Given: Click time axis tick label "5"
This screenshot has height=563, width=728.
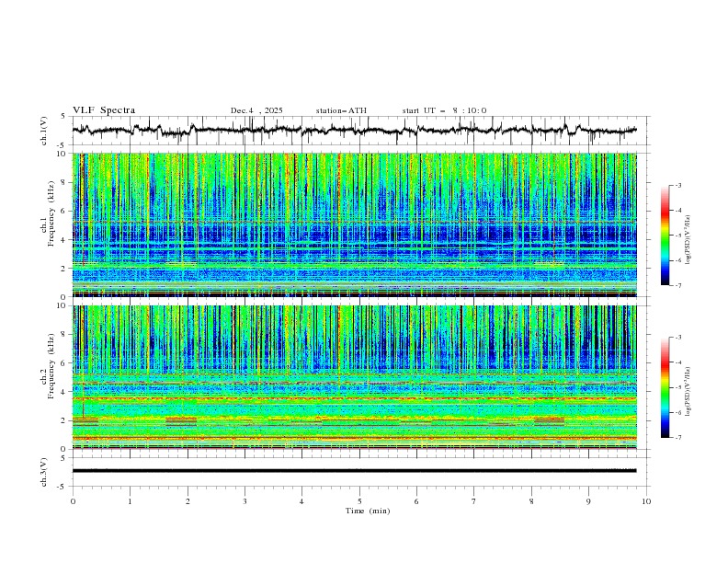Looking at the screenshot, I should point(359,501).
